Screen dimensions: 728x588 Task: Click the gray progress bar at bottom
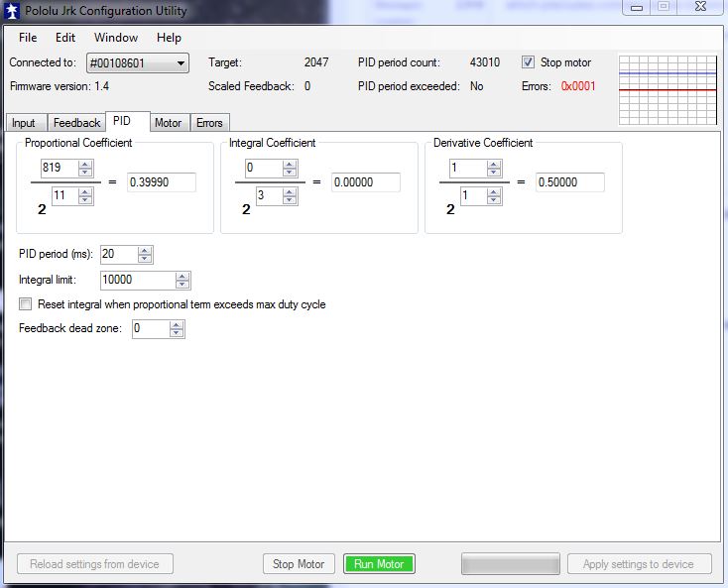(510, 564)
